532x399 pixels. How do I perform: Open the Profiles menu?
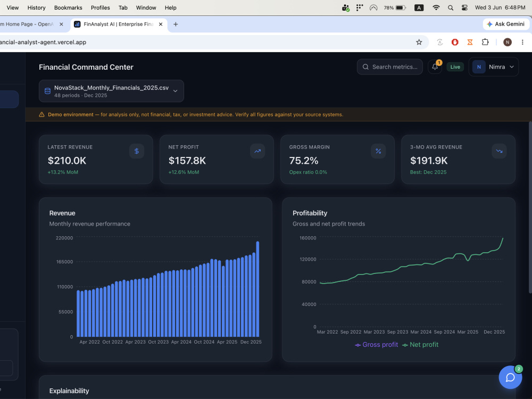101,7
